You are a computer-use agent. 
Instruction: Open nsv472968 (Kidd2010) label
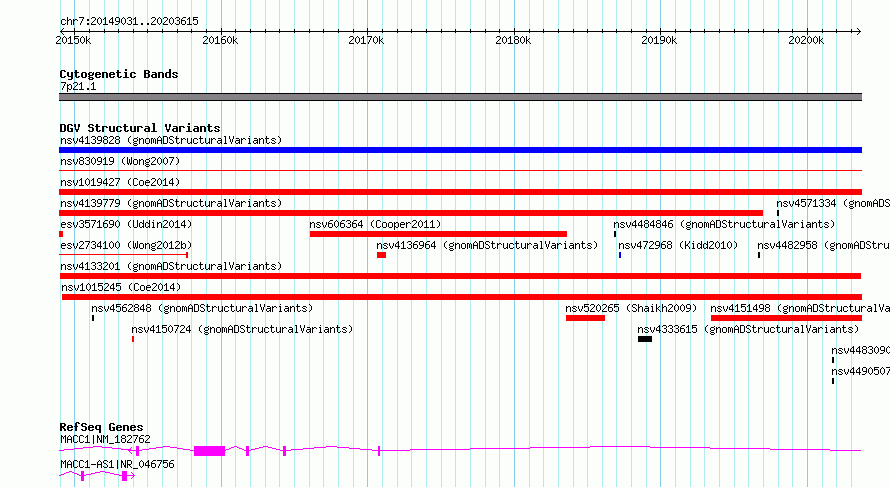point(678,245)
